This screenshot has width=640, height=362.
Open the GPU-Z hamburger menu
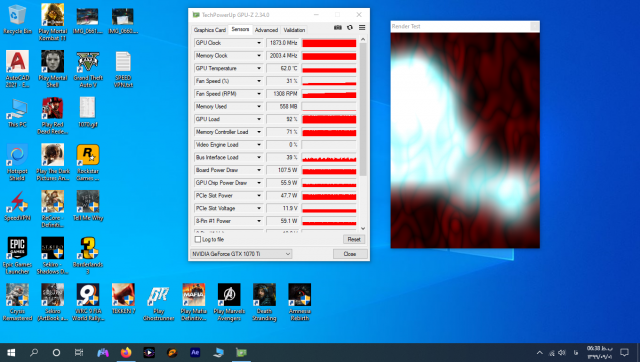click(362, 28)
